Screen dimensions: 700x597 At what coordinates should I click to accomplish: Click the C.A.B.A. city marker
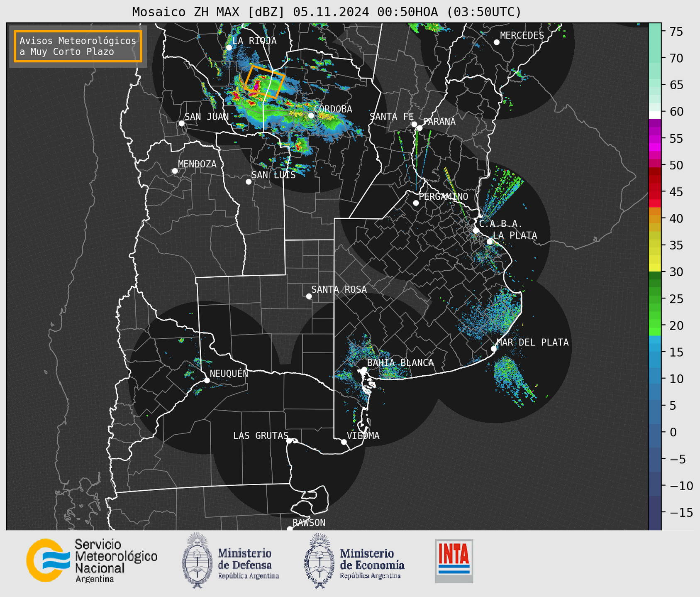pyautogui.click(x=476, y=230)
